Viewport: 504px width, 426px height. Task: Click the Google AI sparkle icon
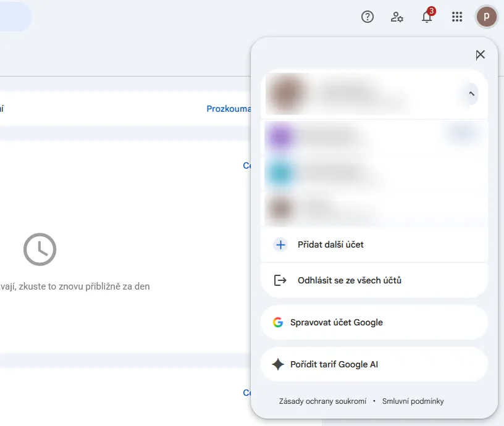pyautogui.click(x=278, y=364)
